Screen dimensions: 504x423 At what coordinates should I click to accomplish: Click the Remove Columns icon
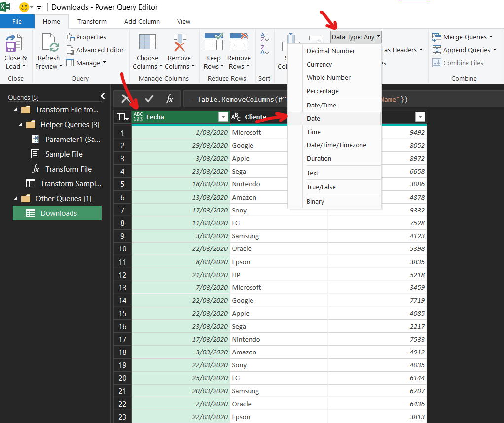(180, 42)
